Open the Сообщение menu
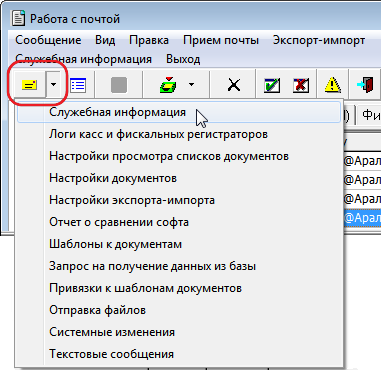 tap(48, 40)
